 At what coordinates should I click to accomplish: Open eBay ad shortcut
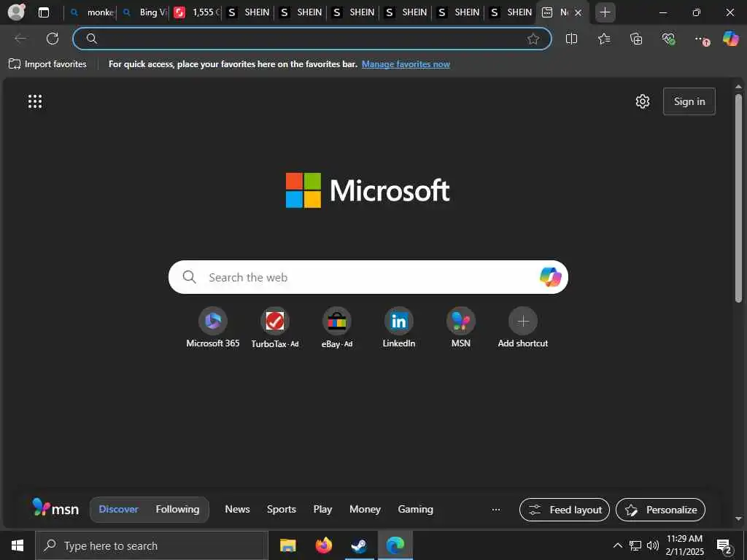pyautogui.click(x=337, y=327)
